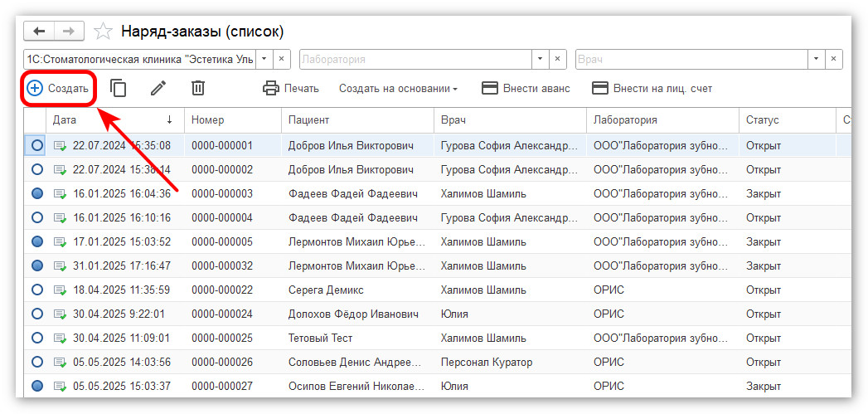Click the pencil edit icon

pos(158,88)
